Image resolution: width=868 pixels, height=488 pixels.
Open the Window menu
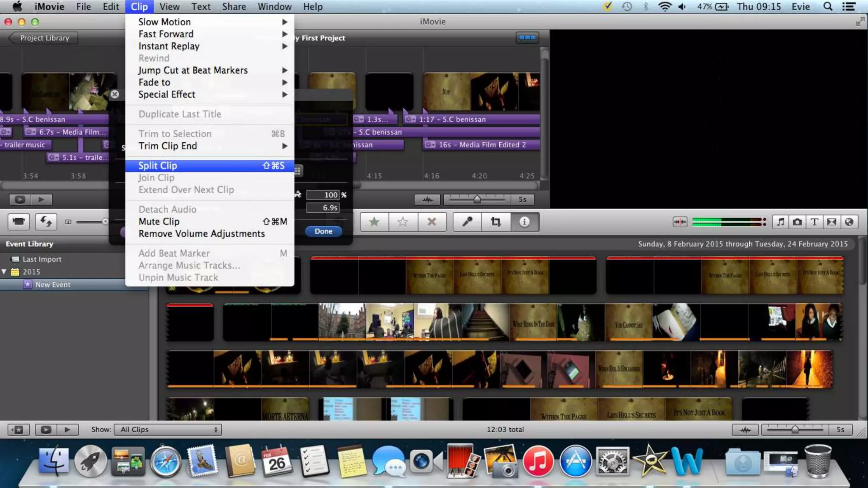point(275,7)
